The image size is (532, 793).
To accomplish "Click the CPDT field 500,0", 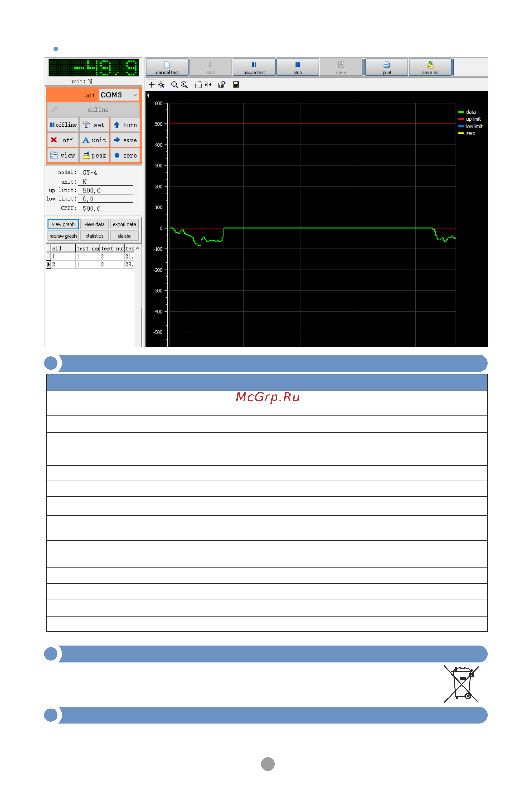I will pos(105,208).
